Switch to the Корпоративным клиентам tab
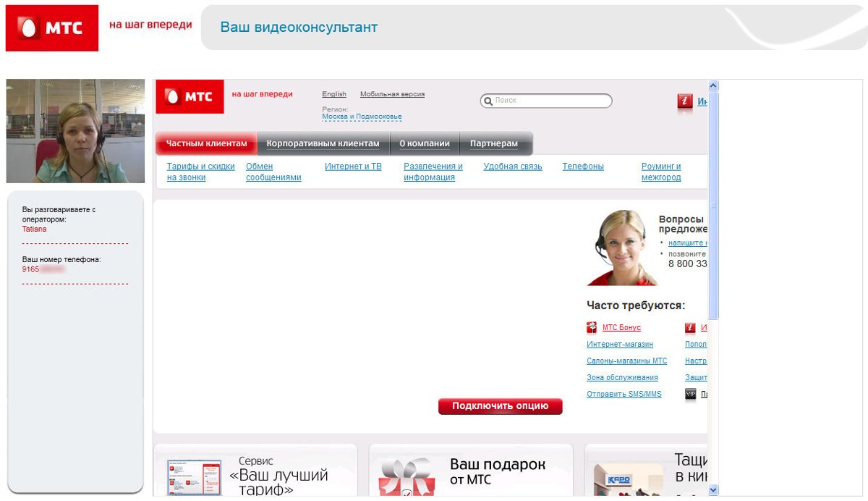 pos(323,143)
